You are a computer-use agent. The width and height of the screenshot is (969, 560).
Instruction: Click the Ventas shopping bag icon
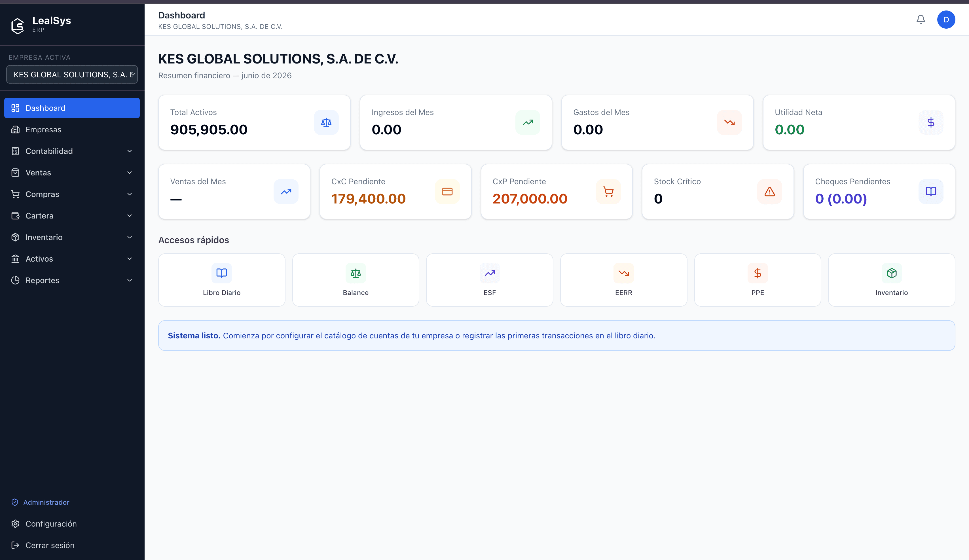pyautogui.click(x=15, y=173)
